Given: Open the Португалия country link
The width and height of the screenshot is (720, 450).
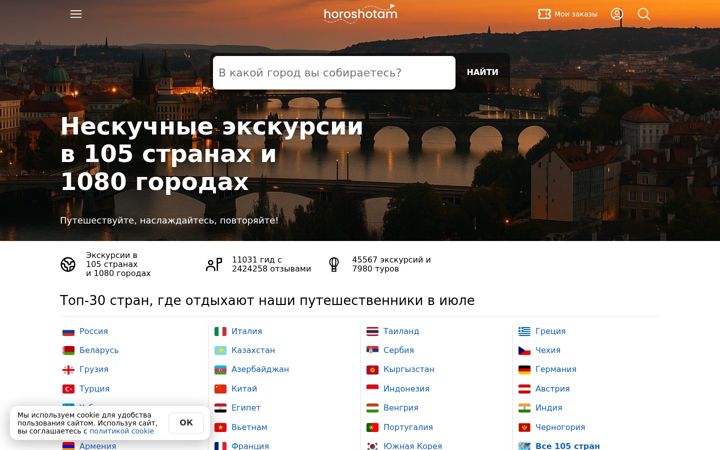Looking at the screenshot, I should coord(408,427).
